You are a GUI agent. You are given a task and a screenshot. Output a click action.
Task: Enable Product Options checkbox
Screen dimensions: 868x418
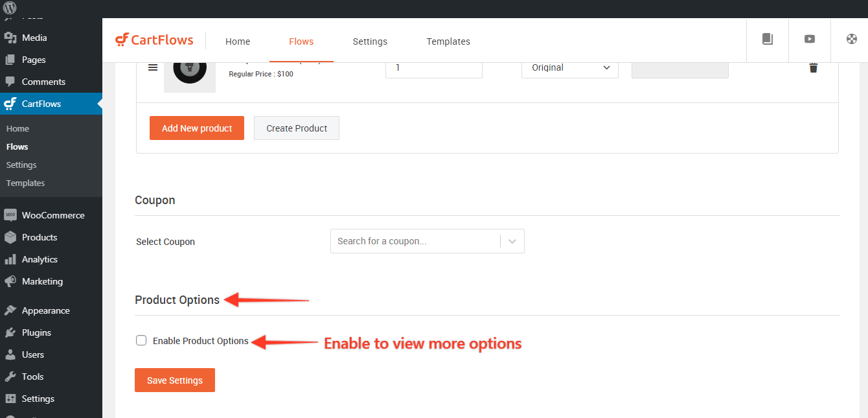[141, 340]
